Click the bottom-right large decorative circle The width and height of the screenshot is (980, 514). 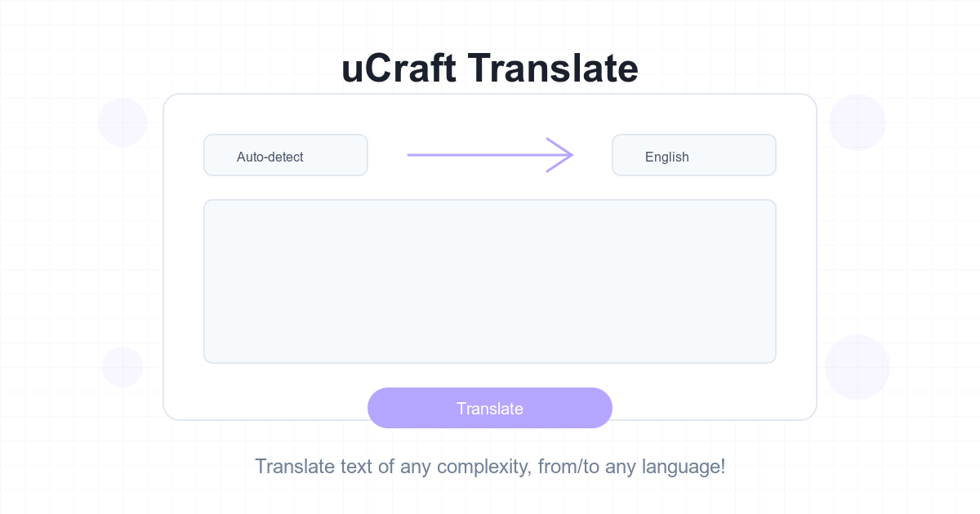pos(857,367)
